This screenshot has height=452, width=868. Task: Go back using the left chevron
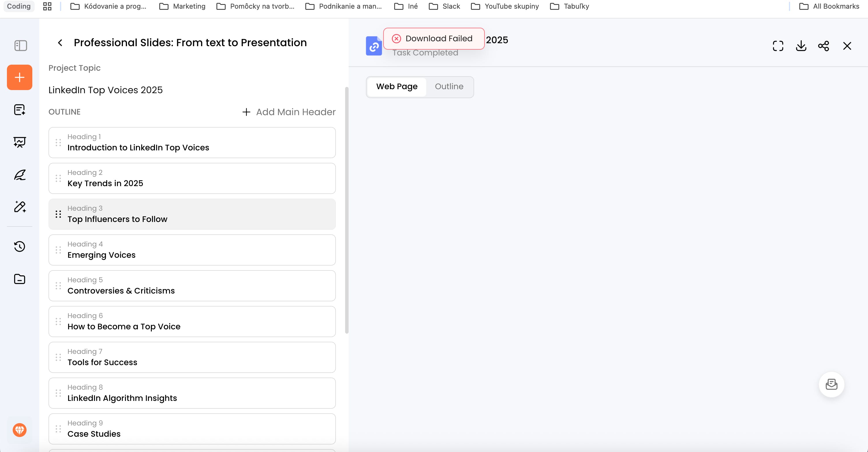tap(60, 42)
